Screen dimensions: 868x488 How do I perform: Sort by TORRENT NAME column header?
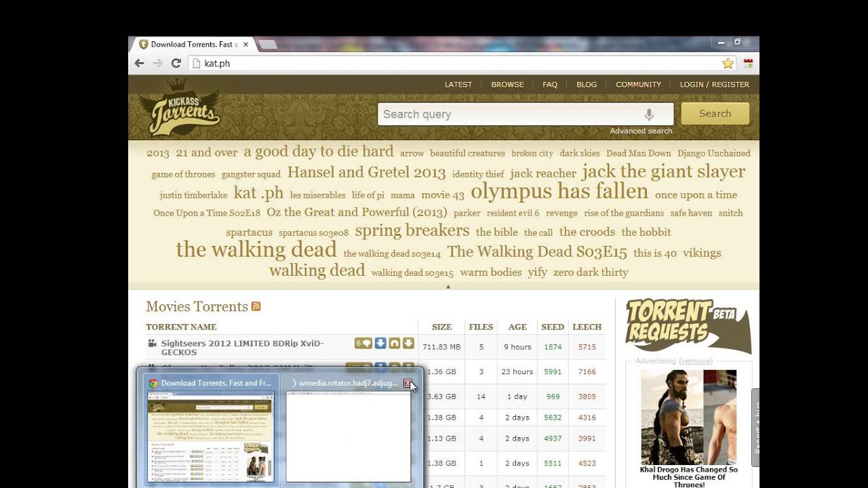(181, 327)
